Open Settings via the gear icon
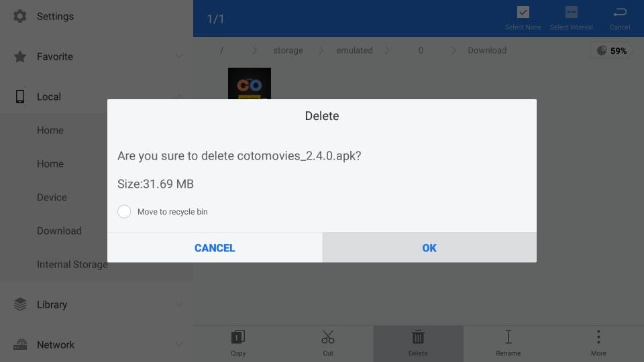The height and width of the screenshot is (362, 644). click(19, 16)
